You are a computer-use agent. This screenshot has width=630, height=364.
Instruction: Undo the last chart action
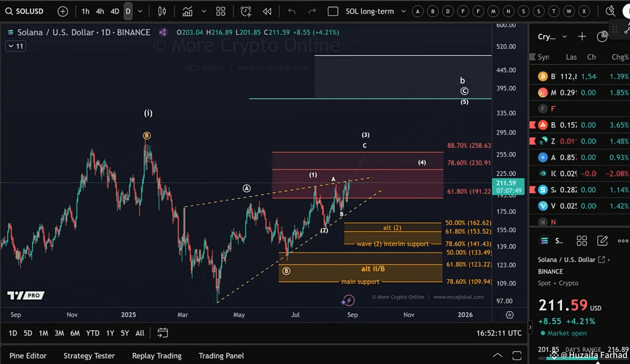292,11
